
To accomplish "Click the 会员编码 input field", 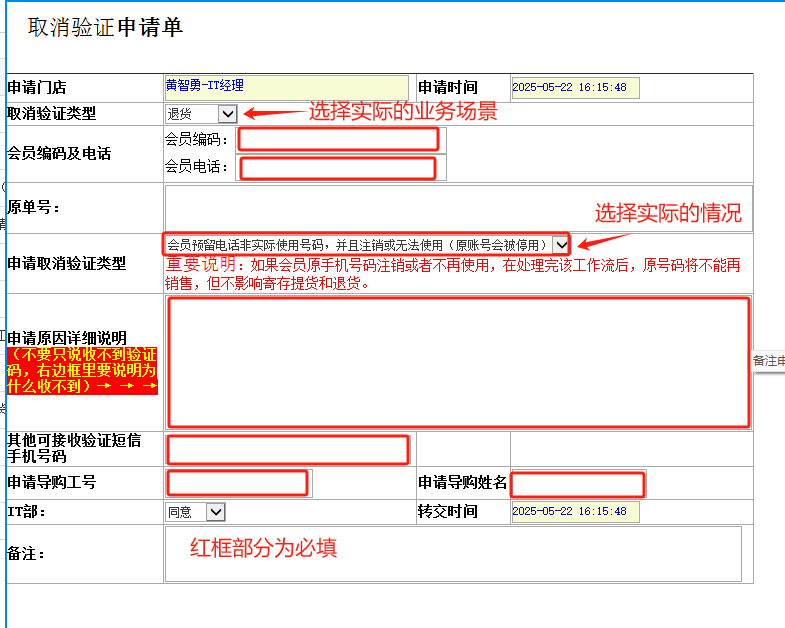I will [x=338, y=139].
